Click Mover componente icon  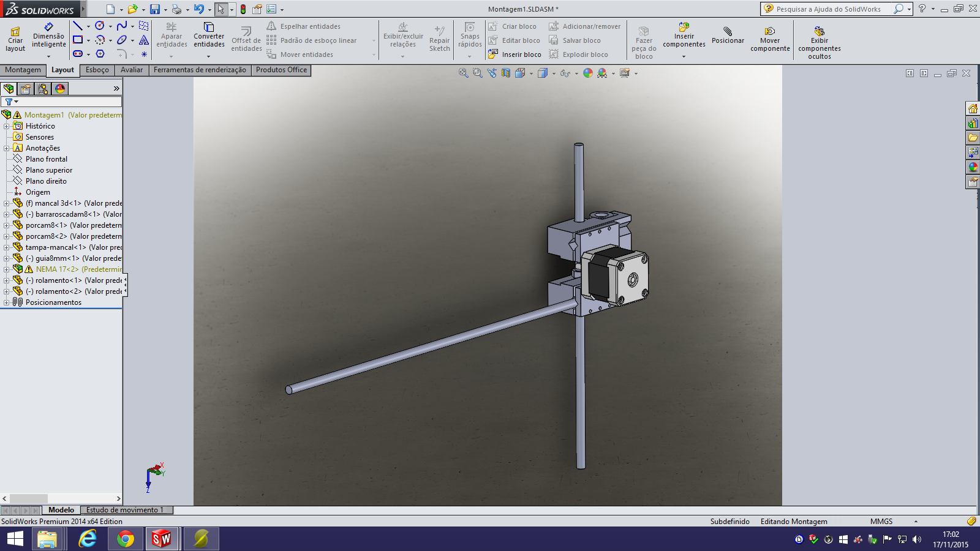coord(770,31)
